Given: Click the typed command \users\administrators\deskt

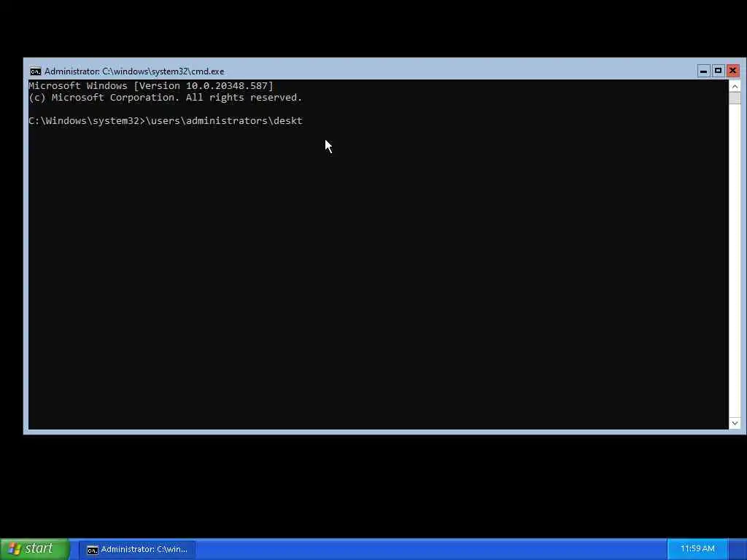Looking at the screenshot, I should (x=225, y=121).
